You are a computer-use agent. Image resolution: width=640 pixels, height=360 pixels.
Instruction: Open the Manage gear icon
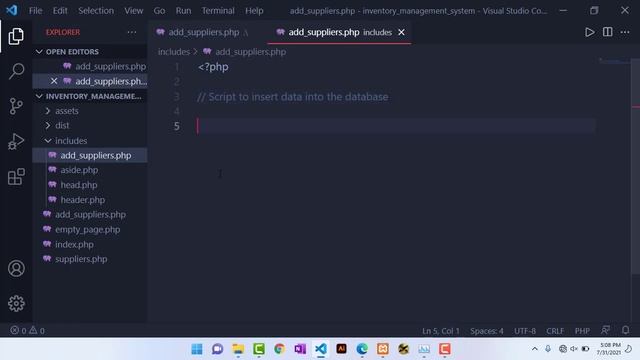16,303
